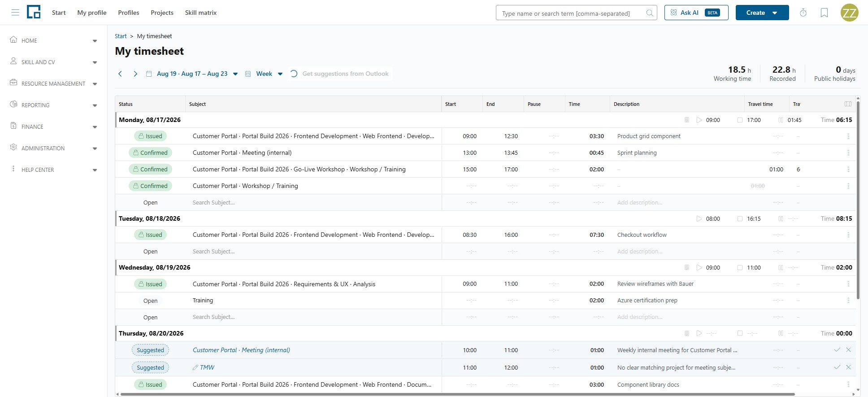Go to next week arrow
Image resolution: width=868 pixels, height=397 pixels.
(x=135, y=74)
